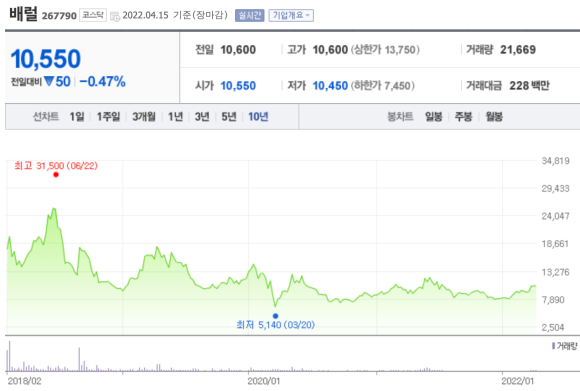Click the 거래량 volume legend label
Screen dimensions: 580x391
click(564, 346)
